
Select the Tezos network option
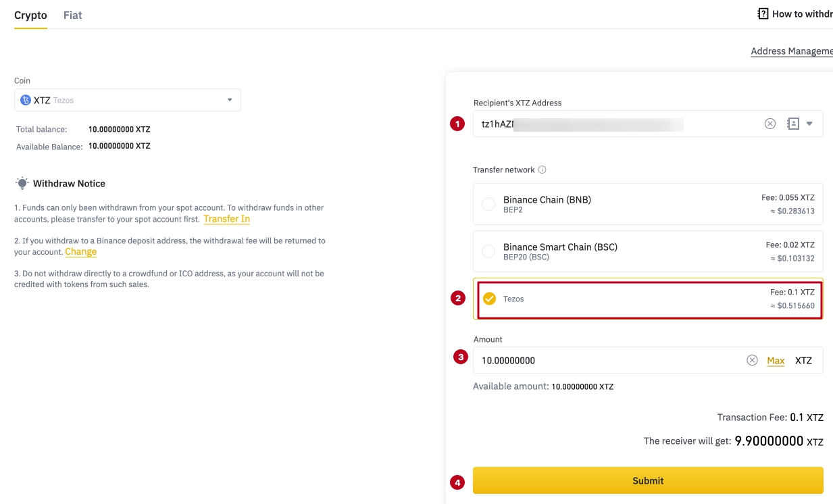click(648, 299)
